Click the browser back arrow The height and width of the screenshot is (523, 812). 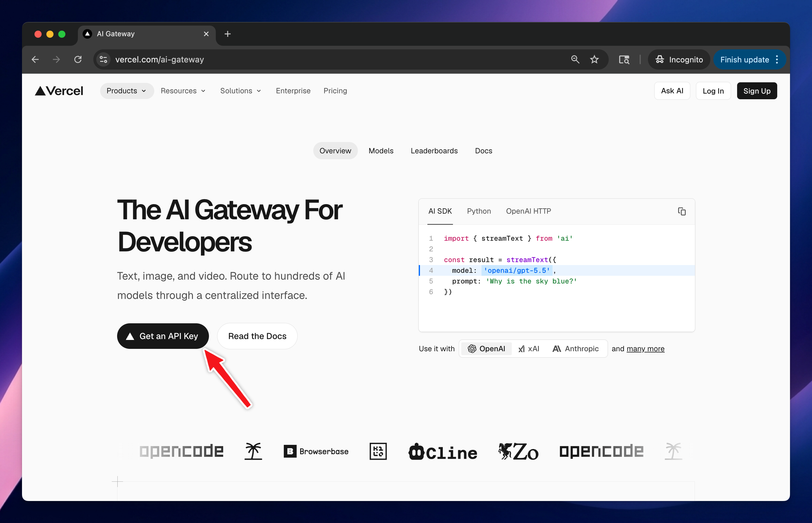click(x=35, y=59)
